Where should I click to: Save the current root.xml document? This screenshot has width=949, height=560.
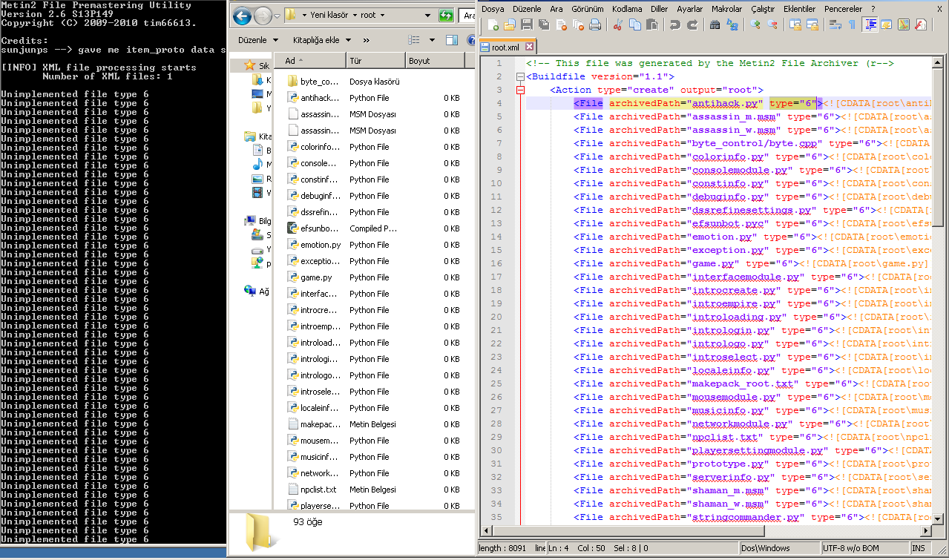click(527, 25)
